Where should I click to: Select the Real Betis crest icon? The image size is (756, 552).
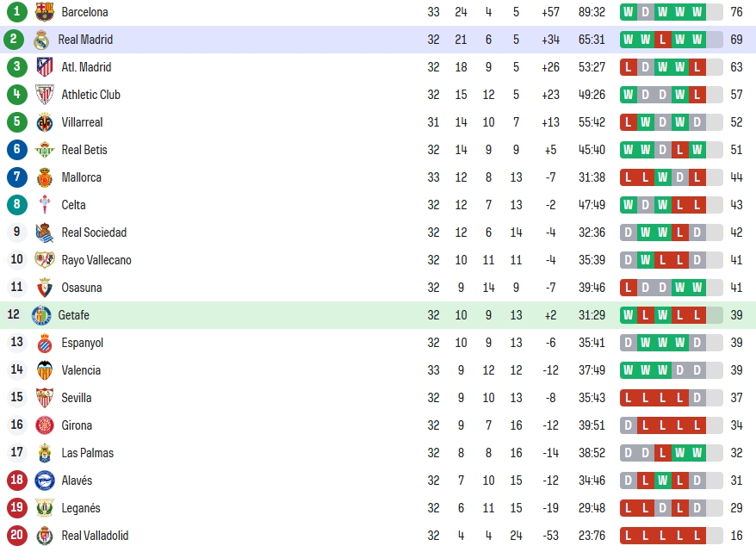(x=45, y=150)
